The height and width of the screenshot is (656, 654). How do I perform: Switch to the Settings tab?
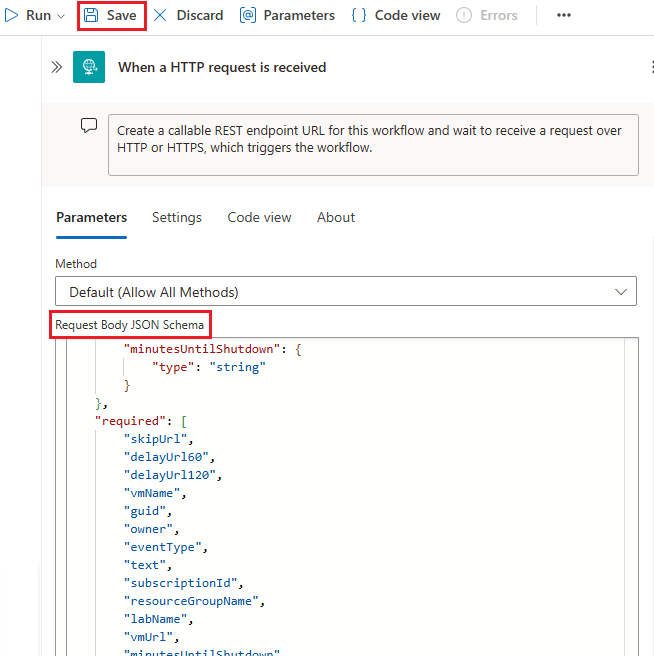[x=177, y=218]
